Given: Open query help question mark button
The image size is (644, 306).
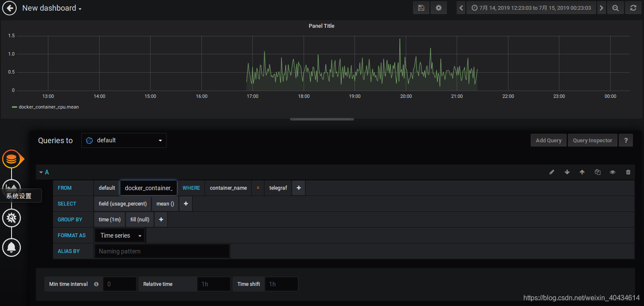Looking at the screenshot, I should click(x=626, y=140).
